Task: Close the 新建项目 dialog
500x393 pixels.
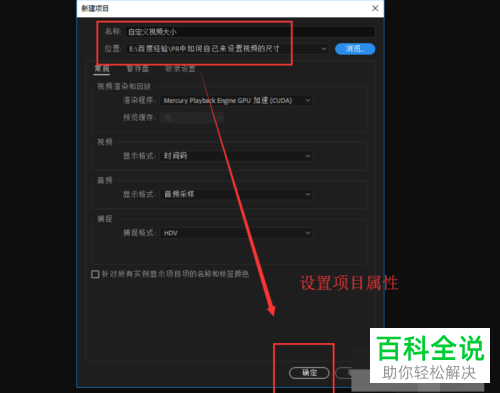Action: point(375,8)
